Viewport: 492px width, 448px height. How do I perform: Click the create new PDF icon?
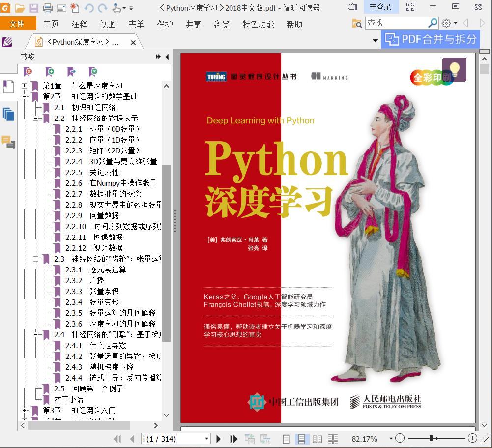[x=75, y=8]
